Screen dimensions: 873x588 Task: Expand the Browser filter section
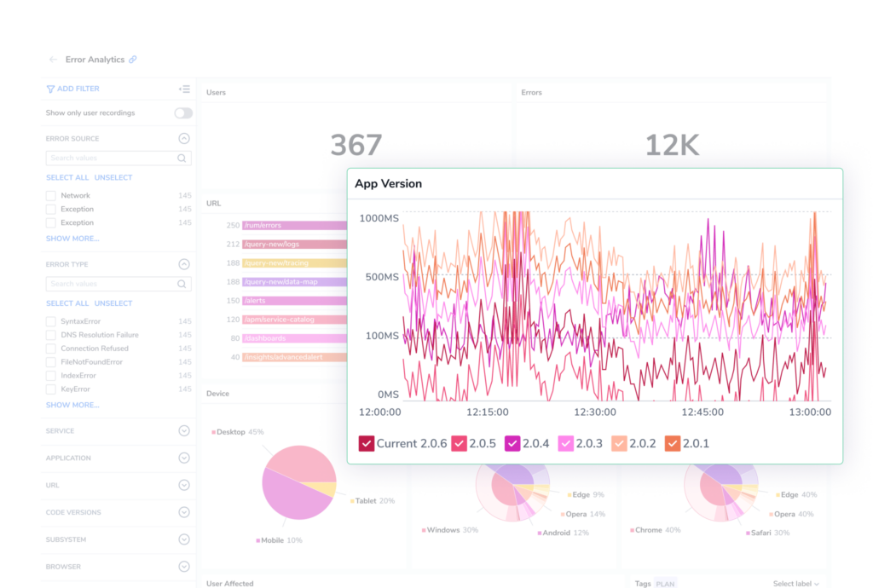pyautogui.click(x=184, y=567)
